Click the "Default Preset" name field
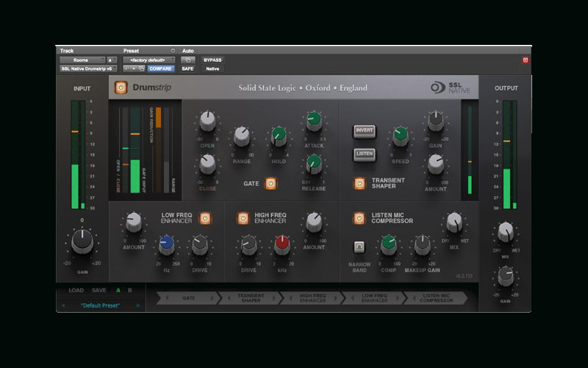 100,305
